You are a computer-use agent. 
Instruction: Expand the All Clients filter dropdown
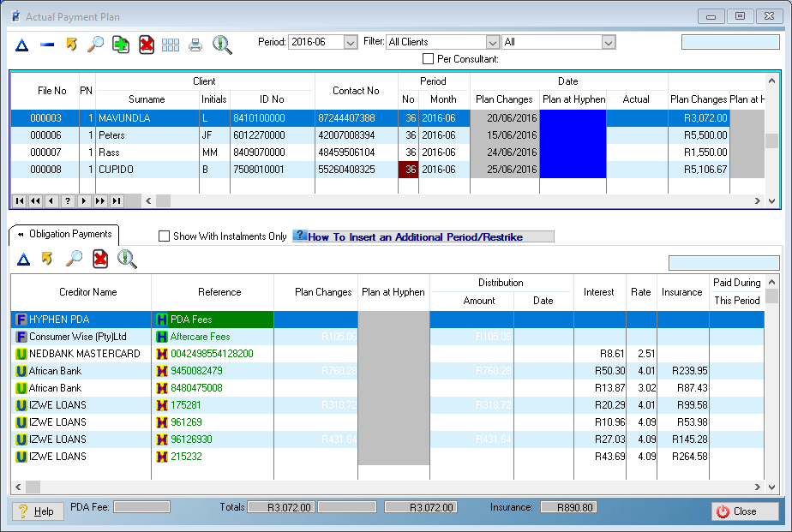(x=492, y=42)
